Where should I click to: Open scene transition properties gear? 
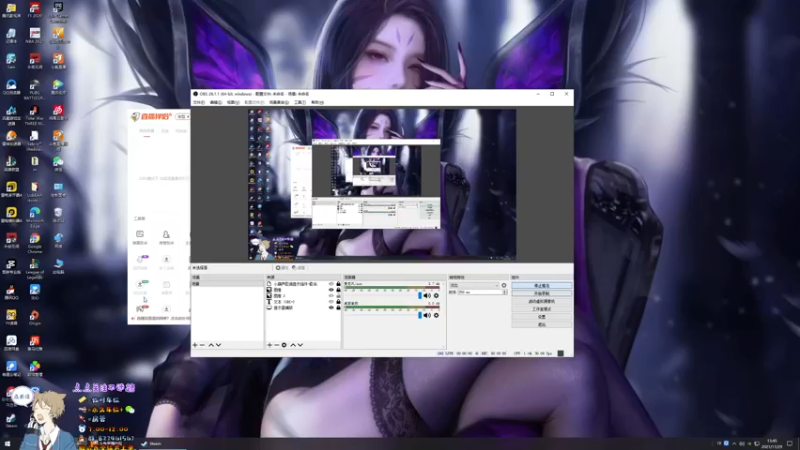504,286
